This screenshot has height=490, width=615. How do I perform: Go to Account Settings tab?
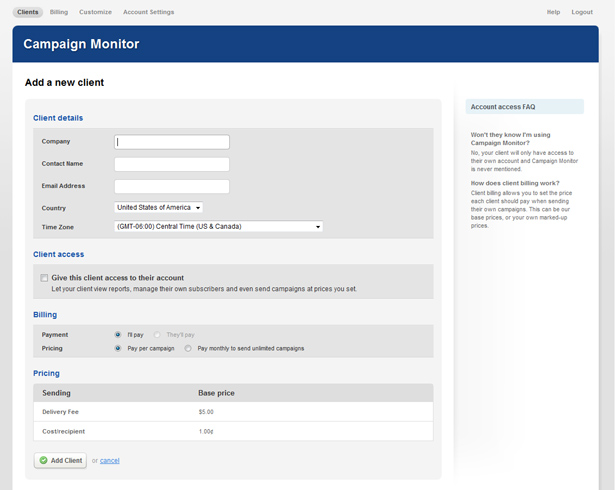click(149, 12)
